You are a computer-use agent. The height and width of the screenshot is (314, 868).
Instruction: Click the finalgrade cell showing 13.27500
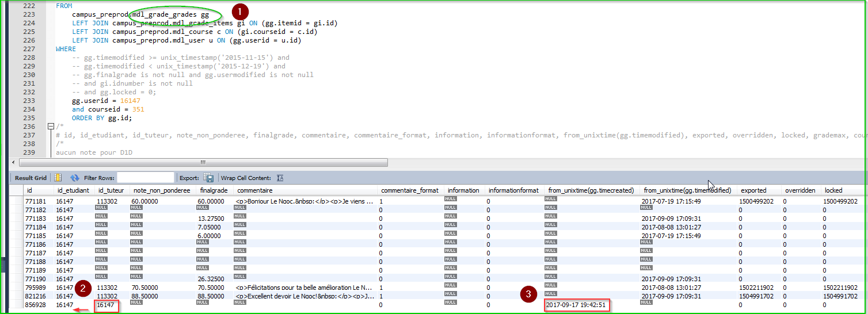click(x=211, y=219)
